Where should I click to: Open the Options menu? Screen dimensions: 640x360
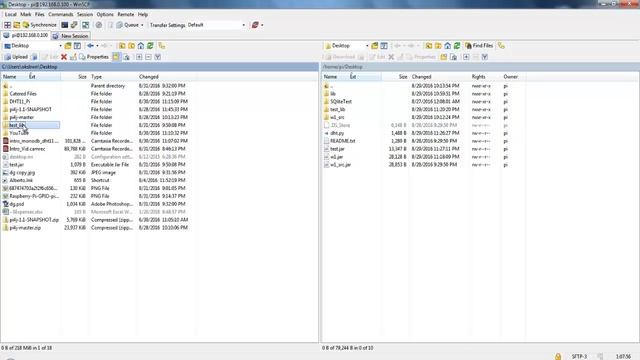(x=105, y=14)
